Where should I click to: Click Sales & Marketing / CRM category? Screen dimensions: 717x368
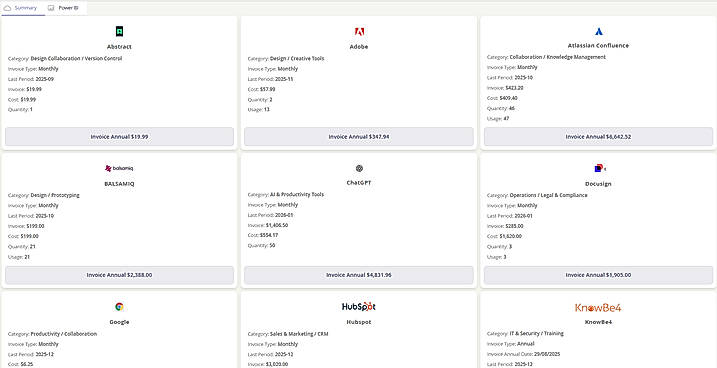[299, 334]
